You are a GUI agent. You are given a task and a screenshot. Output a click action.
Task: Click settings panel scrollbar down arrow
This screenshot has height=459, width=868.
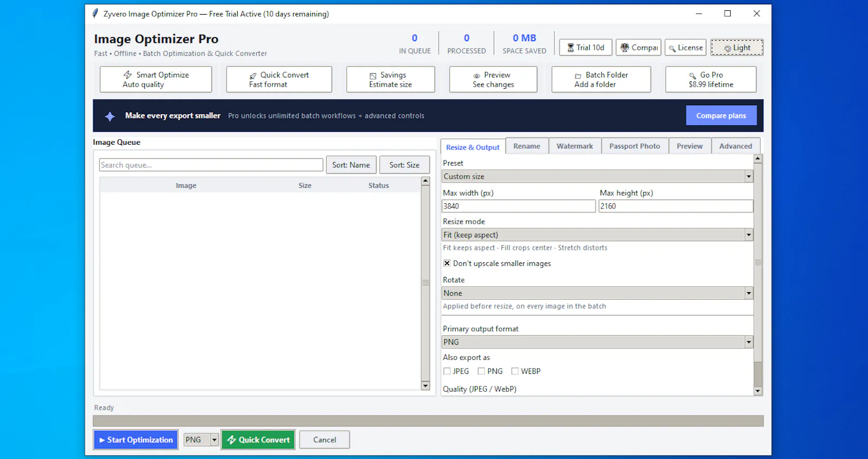click(x=758, y=391)
